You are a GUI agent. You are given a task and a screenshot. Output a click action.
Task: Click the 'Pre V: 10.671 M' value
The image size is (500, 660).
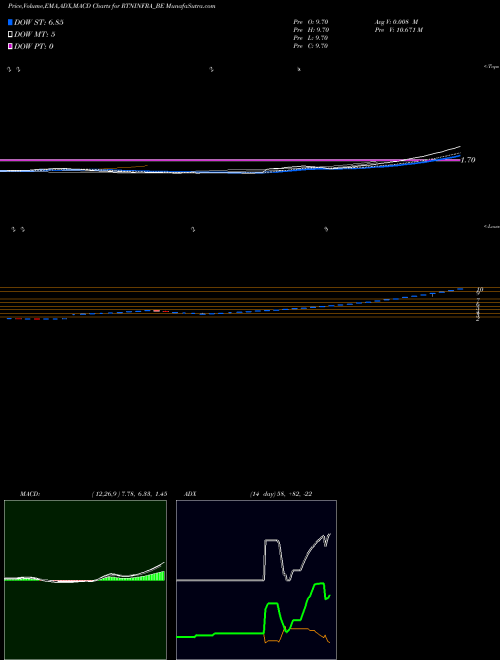click(x=400, y=30)
